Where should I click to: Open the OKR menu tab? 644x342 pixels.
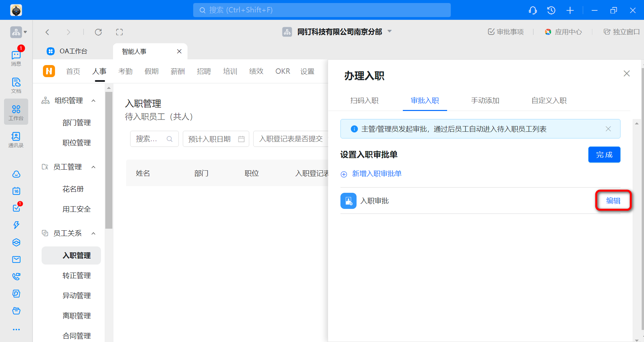(283, 71)
